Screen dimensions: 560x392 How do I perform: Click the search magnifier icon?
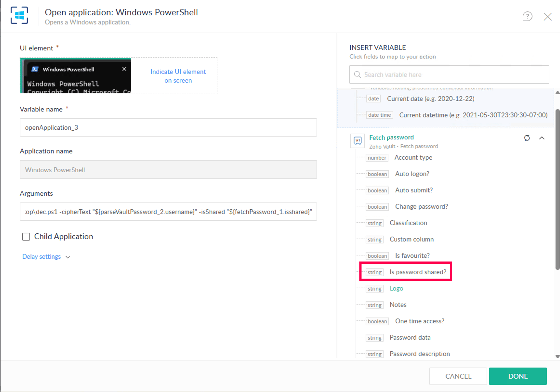[x=357, y=75]
